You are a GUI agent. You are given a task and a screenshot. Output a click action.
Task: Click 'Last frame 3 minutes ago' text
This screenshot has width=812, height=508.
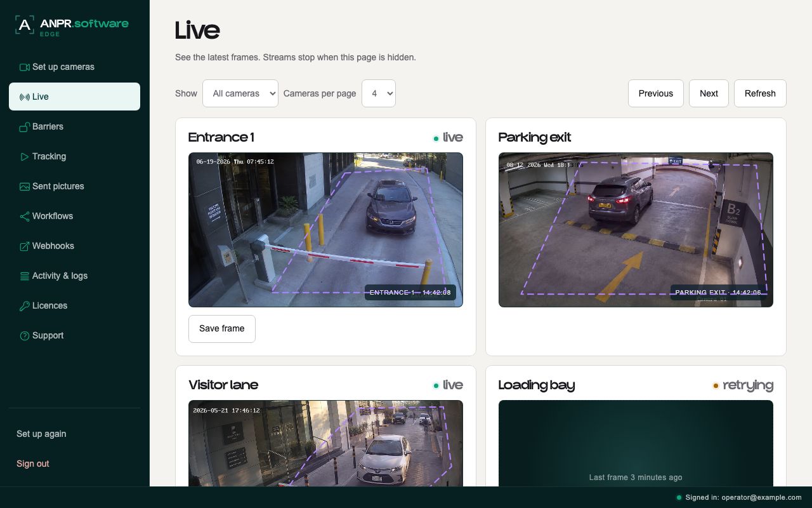(x=636, y=478)
